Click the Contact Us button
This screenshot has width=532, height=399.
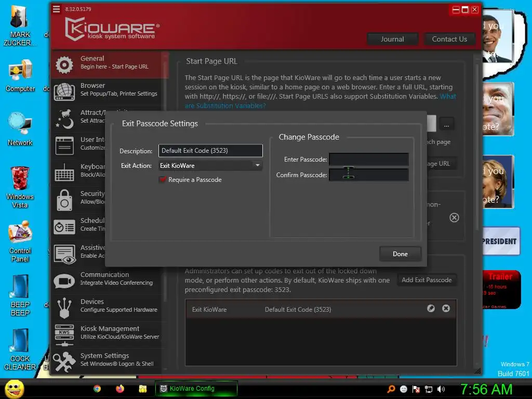pos(449,39)
